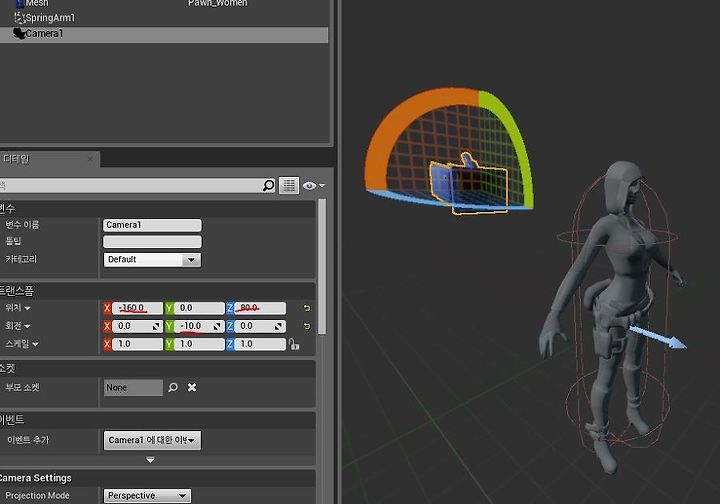
Task: Click the parent socket None field
Action: pos(133,387)
